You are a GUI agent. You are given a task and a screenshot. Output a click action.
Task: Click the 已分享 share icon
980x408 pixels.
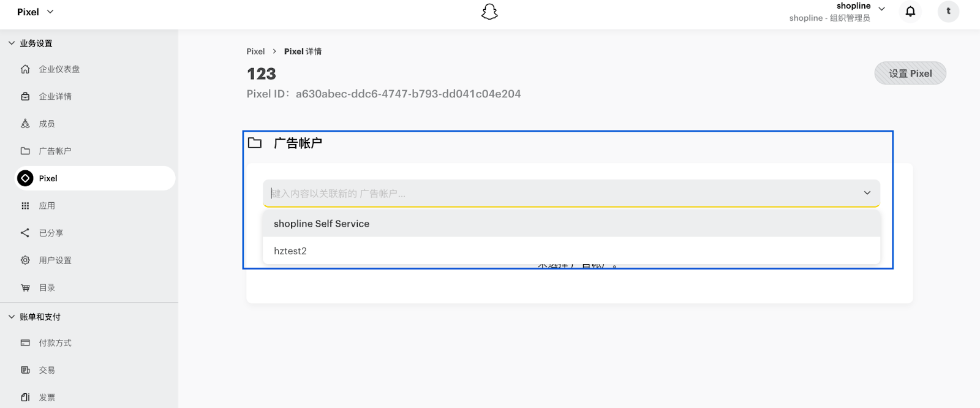click(25, 233)
